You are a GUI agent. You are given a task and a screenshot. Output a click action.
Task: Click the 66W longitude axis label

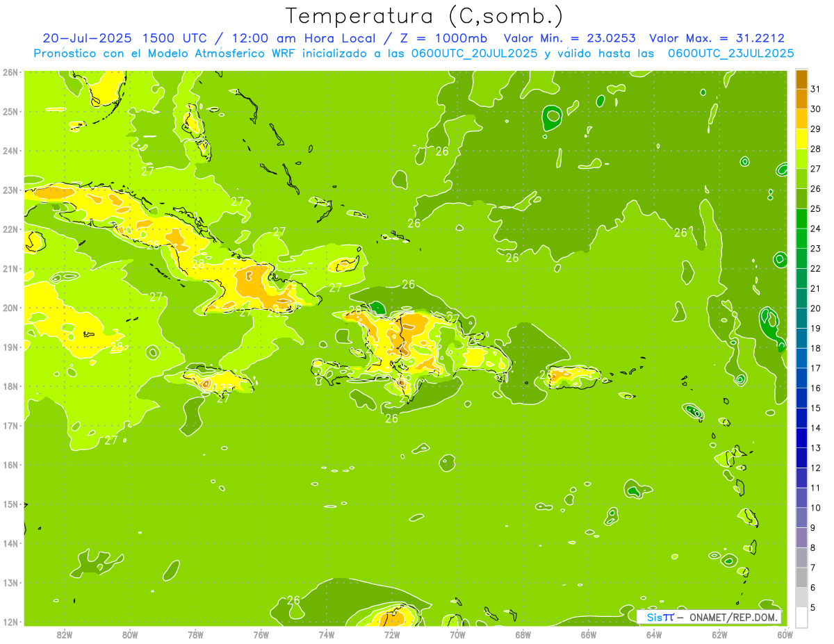pyautogui.click(x=589, y=634)
